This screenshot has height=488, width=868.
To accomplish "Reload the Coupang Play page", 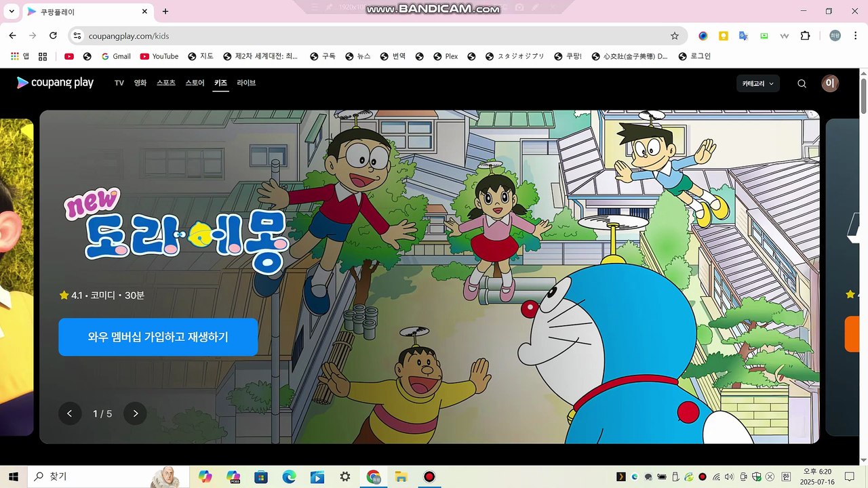I will click(53, 36).
